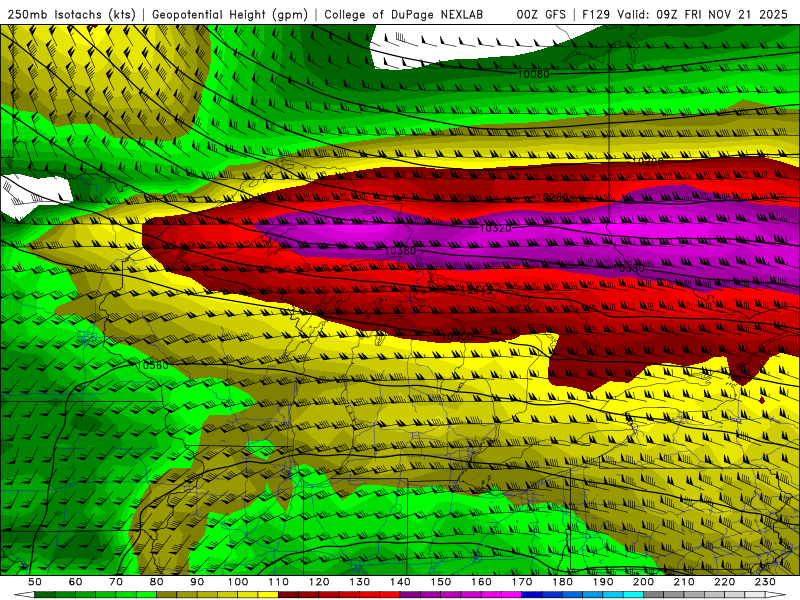Click the 230 kt color bar label

pos(765,582)
